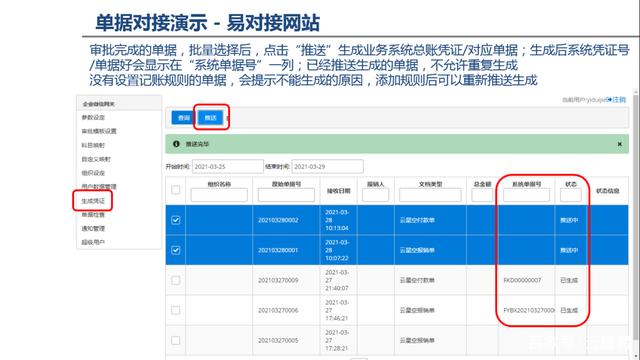Toggle the select-all checkbox in table header

click(x=176, y=190)
